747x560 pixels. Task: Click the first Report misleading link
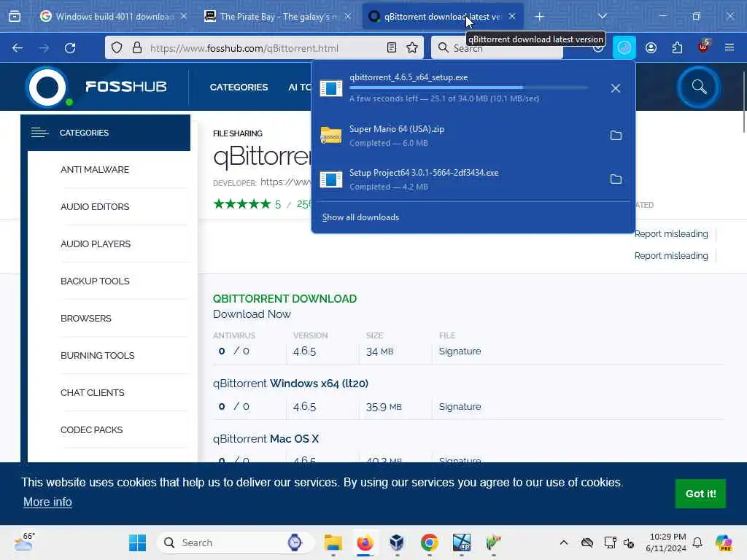coord(671,234)
